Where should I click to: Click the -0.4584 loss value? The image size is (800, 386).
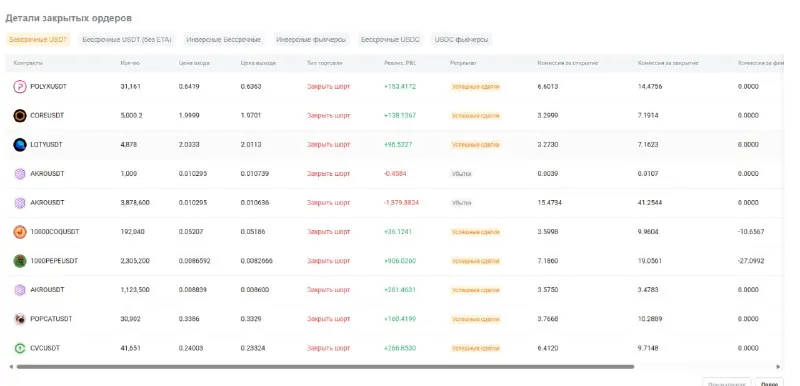395,174
